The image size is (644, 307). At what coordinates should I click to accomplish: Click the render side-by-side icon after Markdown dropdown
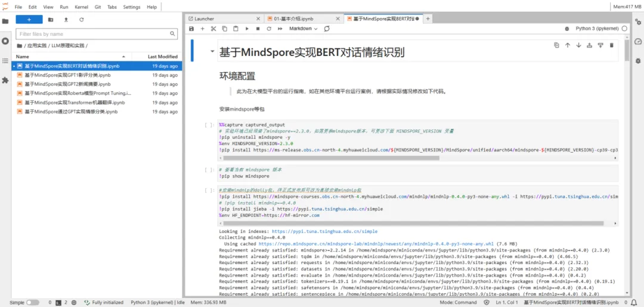327,29
